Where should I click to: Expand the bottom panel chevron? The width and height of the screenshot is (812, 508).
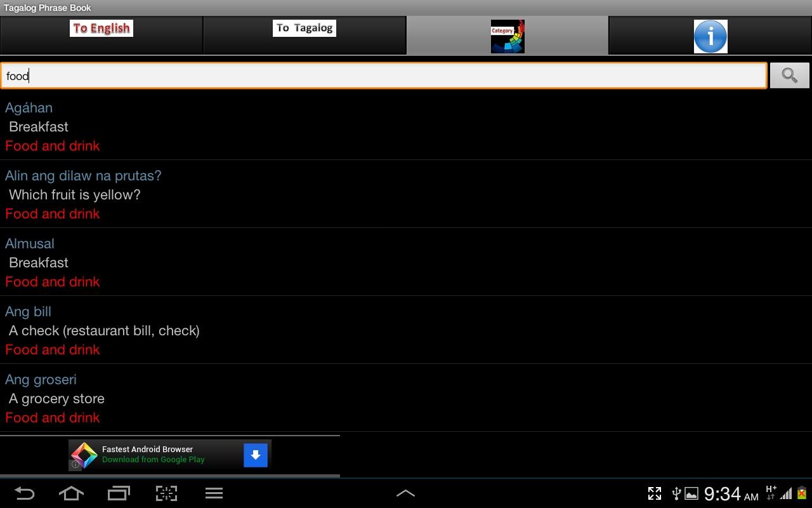click(x=405, y=493)
